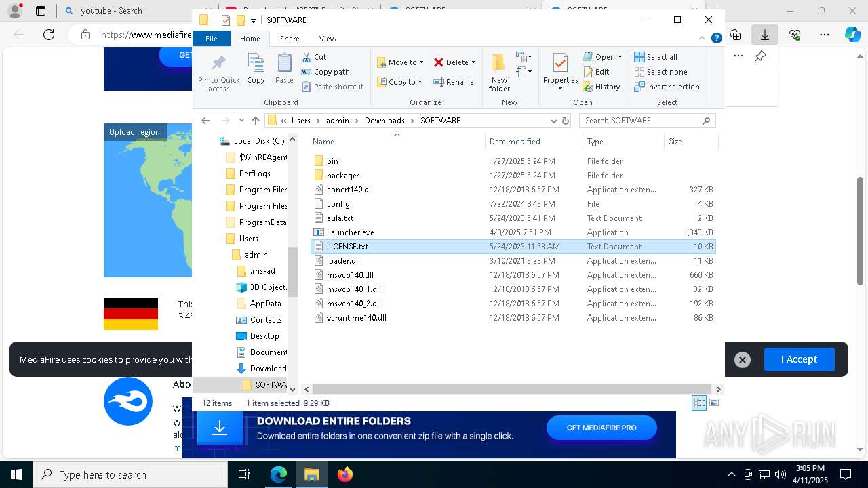This screenshot has height=488, width=868.
Task: Select loader.dll file
Action: (513, 261)
